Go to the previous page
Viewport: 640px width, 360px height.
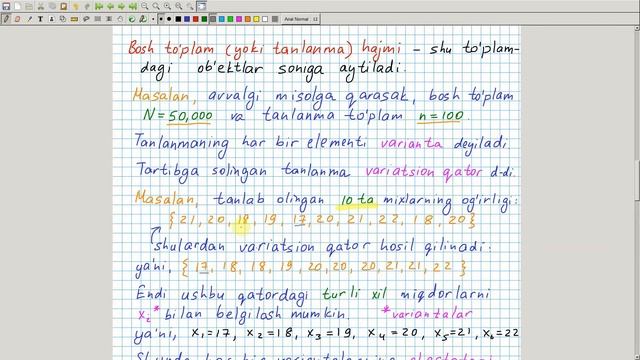110,7
